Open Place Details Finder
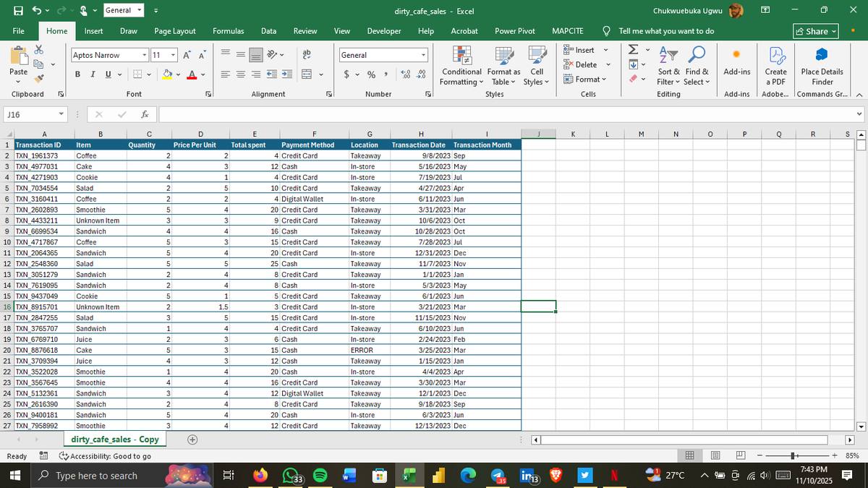Screen dimensions: 868x488 822,67
